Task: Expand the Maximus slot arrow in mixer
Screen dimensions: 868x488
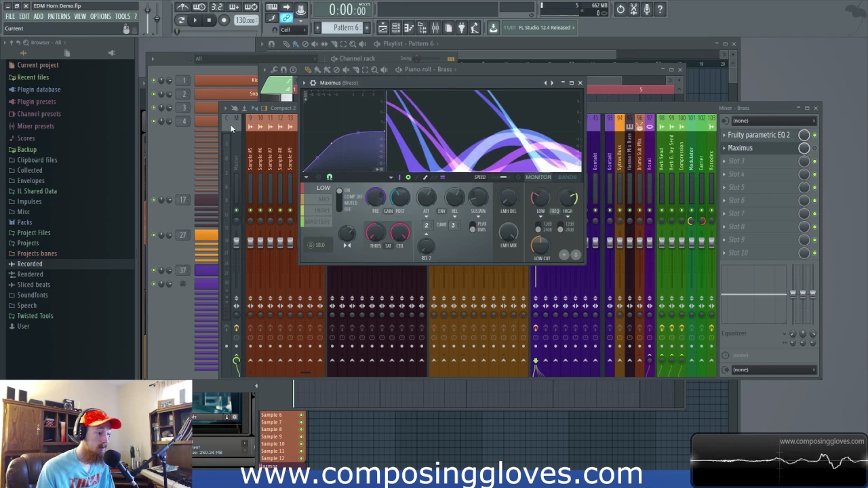Action: click(x=724, y=148)
